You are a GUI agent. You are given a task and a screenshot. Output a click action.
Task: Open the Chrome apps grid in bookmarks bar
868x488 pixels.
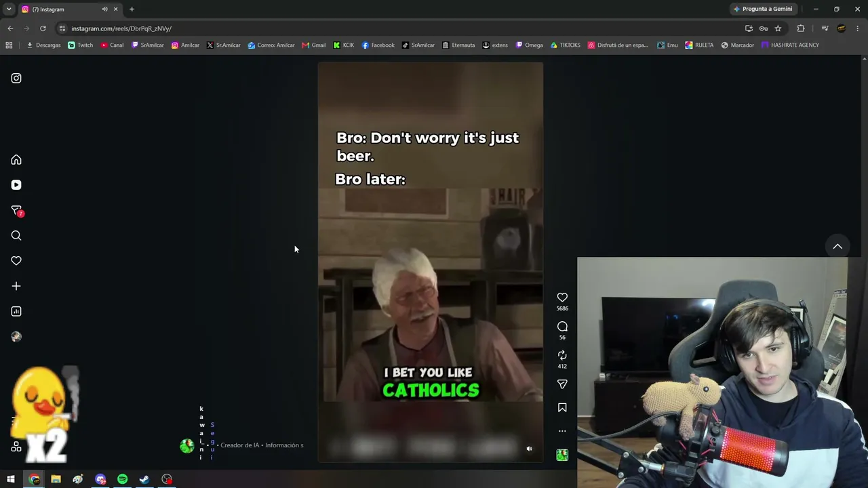pos(9,45)
